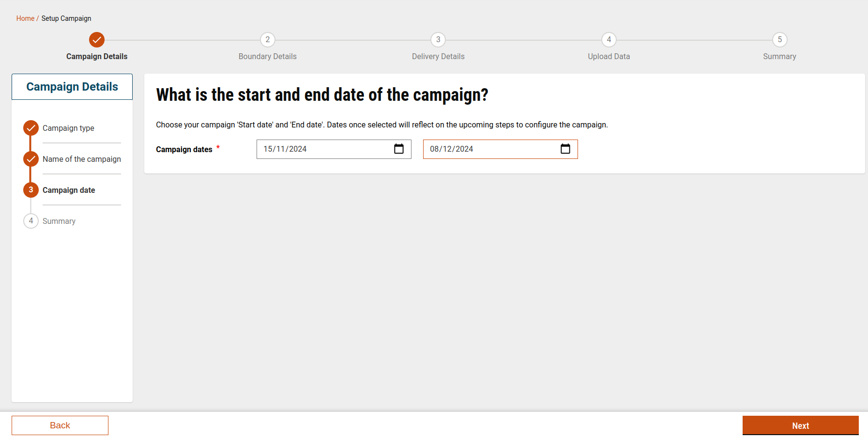Click the sidebar Summary step 4 circle
The height and width of the screenshot is (439, 868).
31,221
